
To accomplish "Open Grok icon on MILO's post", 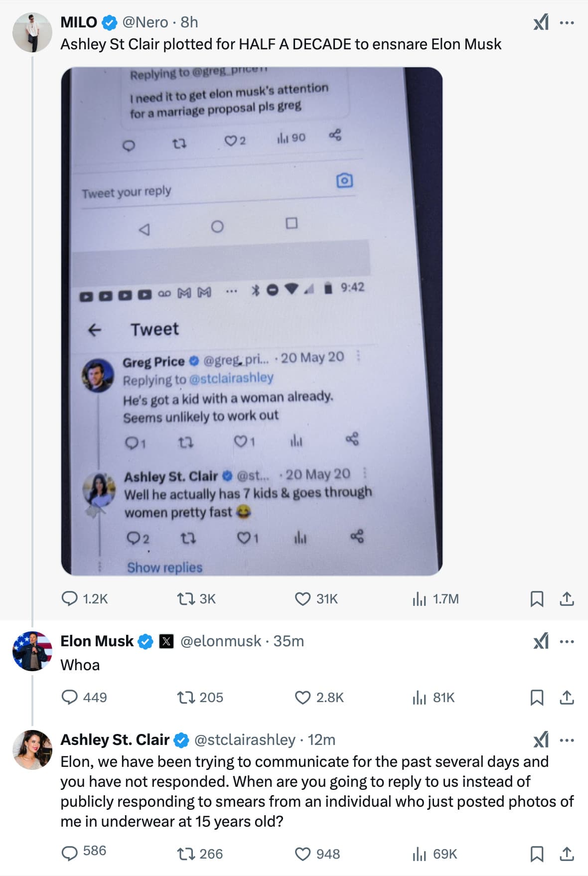I will tap(541, 22).
